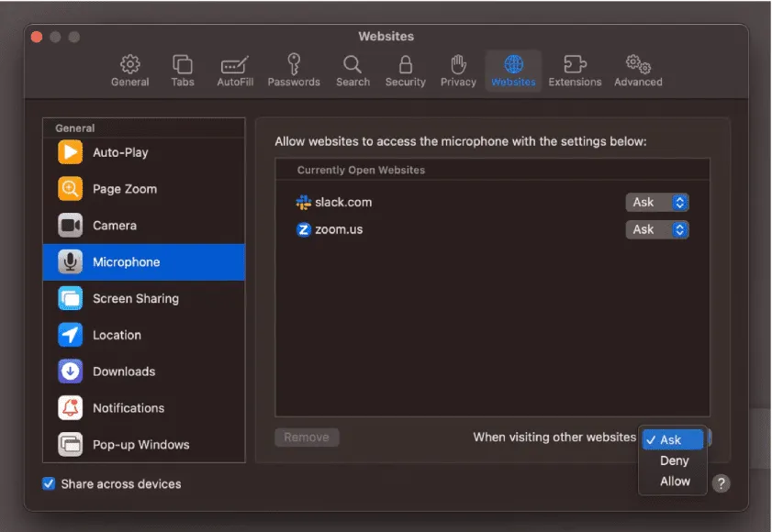Screen dimensions: 772x532
Task: Choose Deny from the open popup menu
Action: (x=674, y=460)
